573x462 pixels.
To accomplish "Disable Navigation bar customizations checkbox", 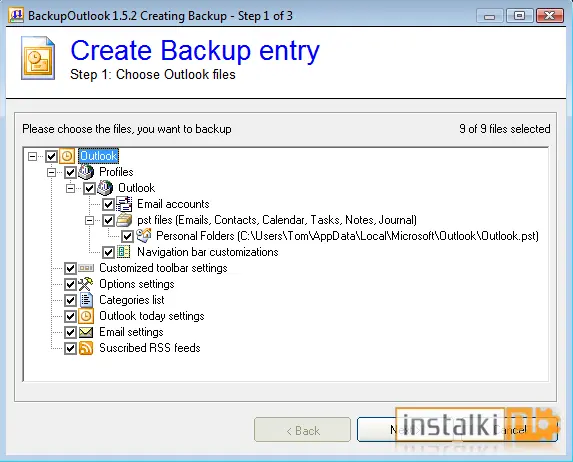I will click(x=108, y=252).
